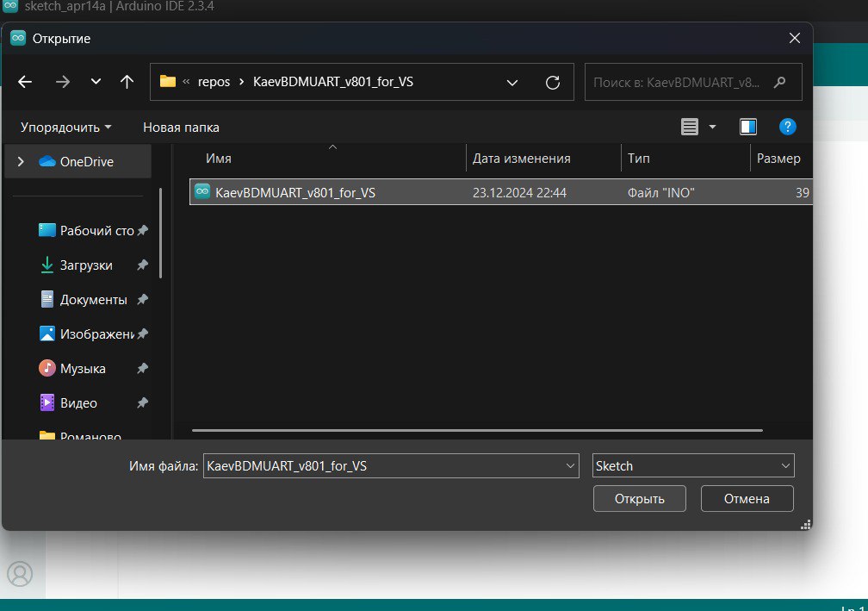Open help with the question icon

pyautogui.click(x=787, y=127)
